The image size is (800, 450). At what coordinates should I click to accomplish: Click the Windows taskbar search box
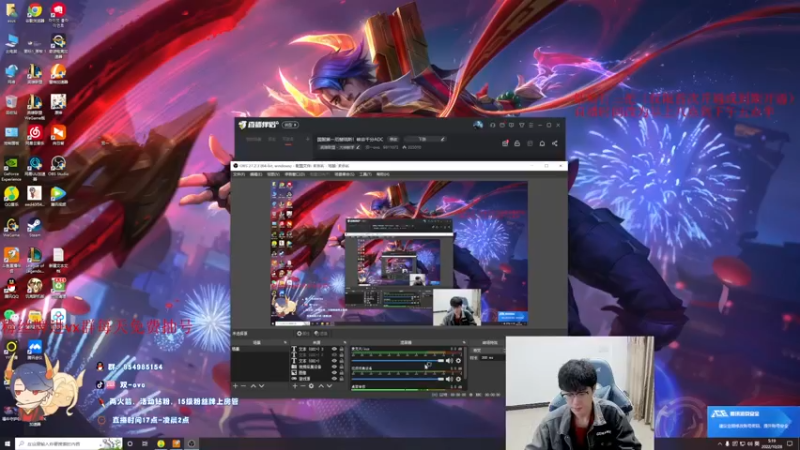pyautogui.click(x=68, y=444)
